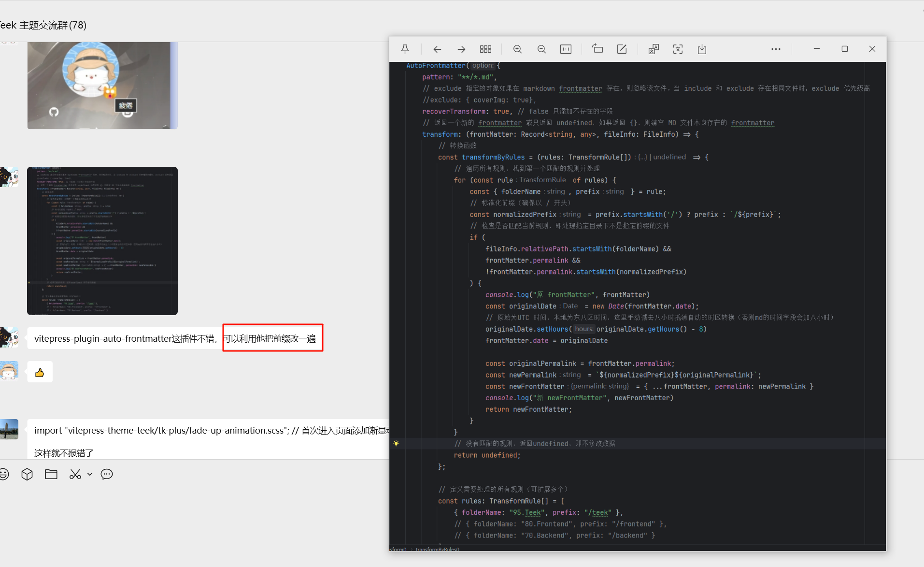Maximize the image viewer window
Screen dimensions: 924x567
[845, 49]
